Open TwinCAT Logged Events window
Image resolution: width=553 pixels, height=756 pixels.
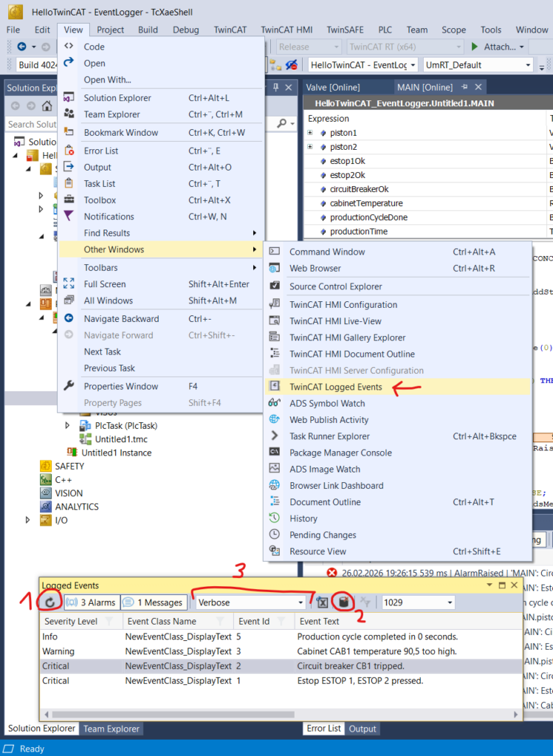(335, 387)
